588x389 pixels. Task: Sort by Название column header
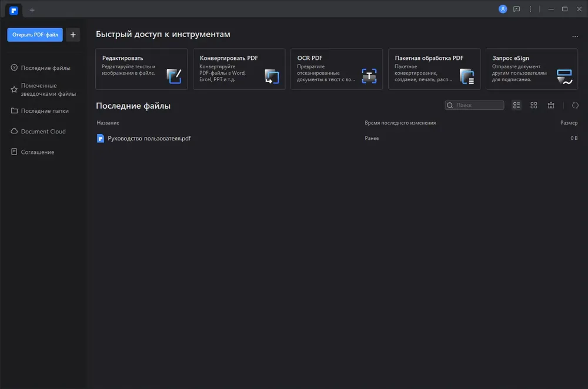coord(108,123)
